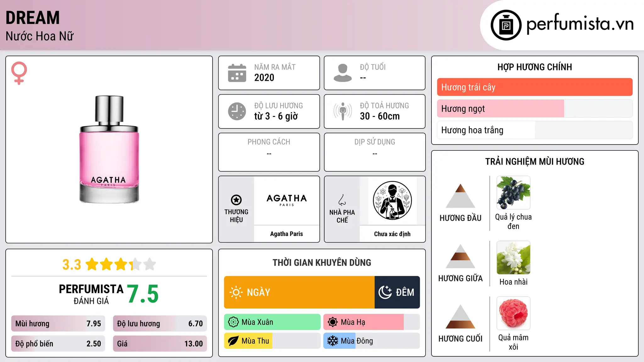Viewport: 644px width, 362px height.
Task: Click the Chưa xác định perfumer label
Action: click(392, 234)
